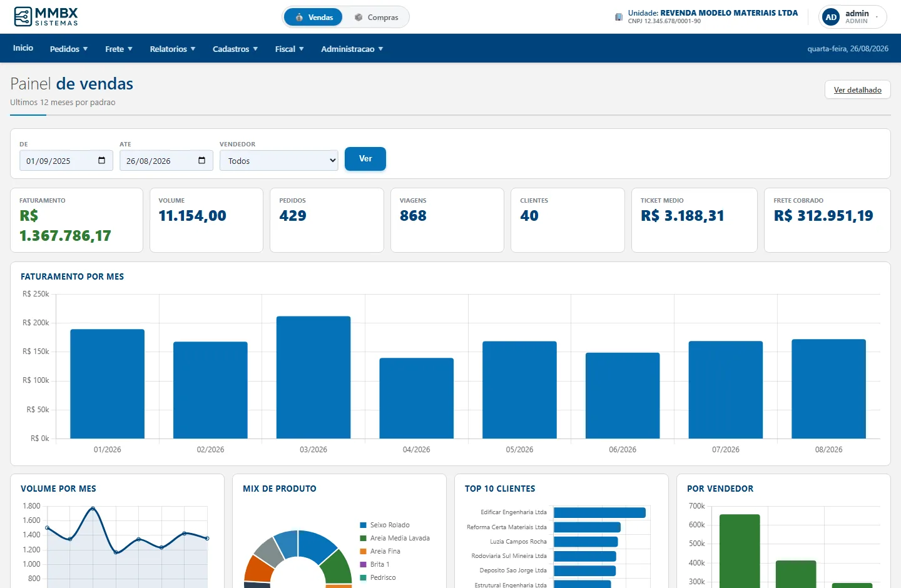Click the AD user avatar
The height and width of the screenshot is (588, 901).
831,17
